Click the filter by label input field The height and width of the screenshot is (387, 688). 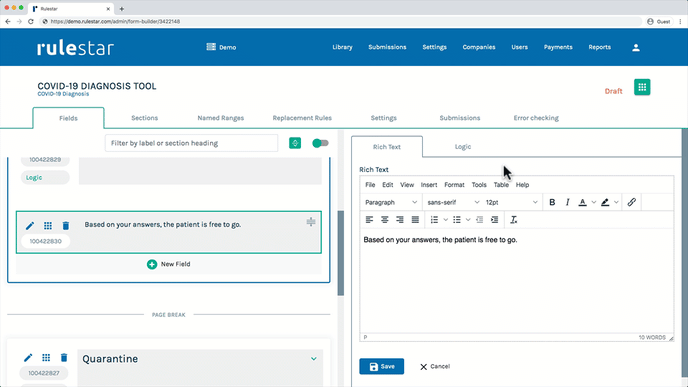(x=191, y=143)
